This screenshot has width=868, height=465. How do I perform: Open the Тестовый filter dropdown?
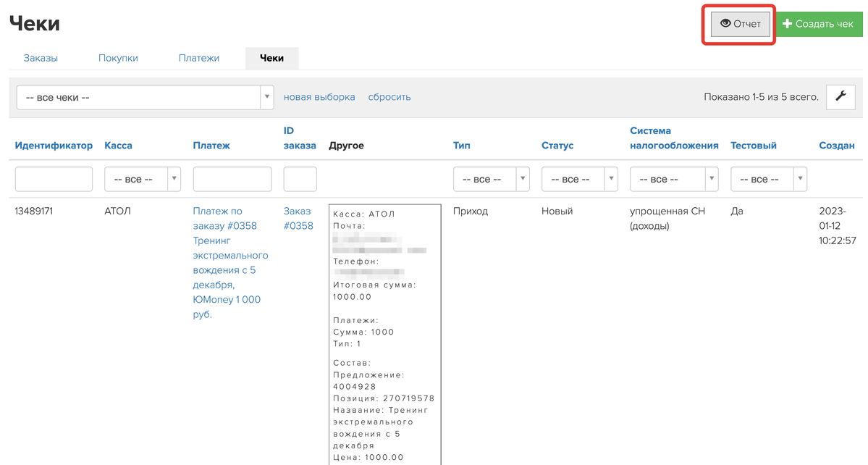click(x=768, y=179)
